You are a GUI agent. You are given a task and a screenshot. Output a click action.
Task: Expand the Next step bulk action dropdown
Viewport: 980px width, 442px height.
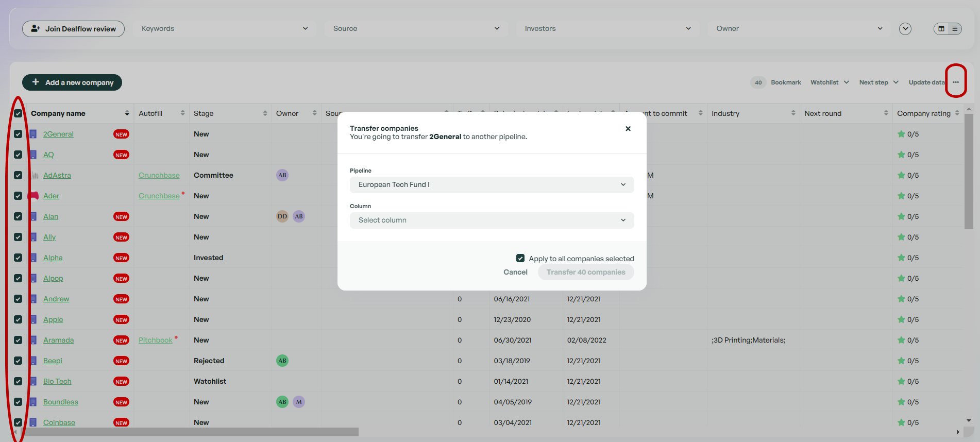(879, 82)
